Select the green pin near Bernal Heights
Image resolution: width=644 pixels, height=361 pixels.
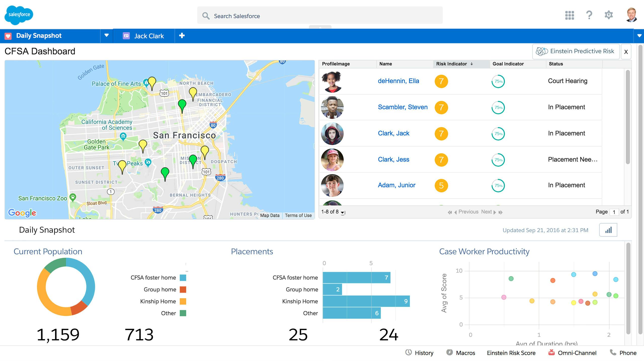point(165,174)
